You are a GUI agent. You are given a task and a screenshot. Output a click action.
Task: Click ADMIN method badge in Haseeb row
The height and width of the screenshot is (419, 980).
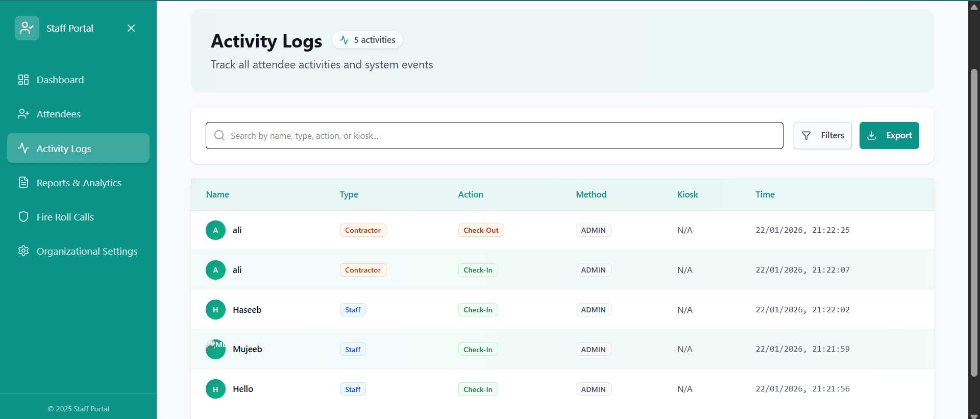[593, 310]
